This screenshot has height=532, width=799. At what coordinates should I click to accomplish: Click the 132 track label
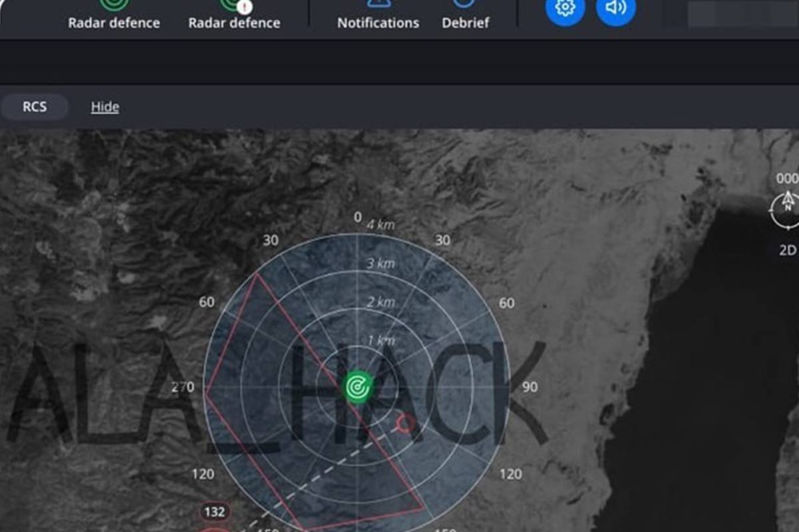pyautogui.click(x=214, y=511)
